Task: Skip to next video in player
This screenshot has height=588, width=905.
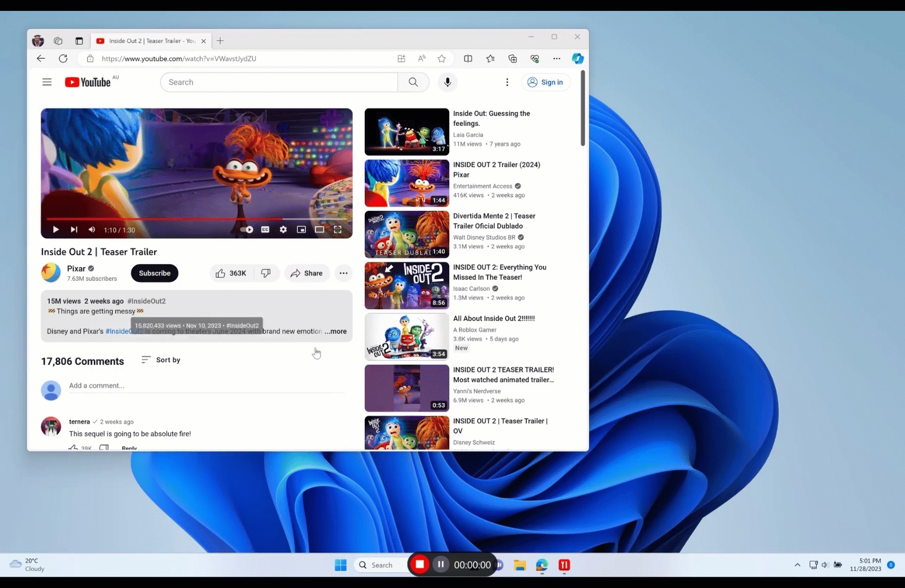Action: pos(74,230)
